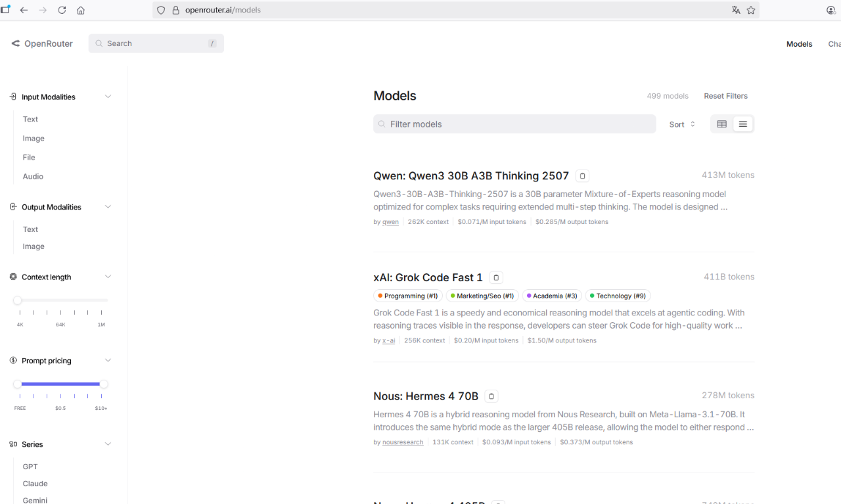Go to browser home page icon
This screenshot has width=841, height=504.
point(81,11)
